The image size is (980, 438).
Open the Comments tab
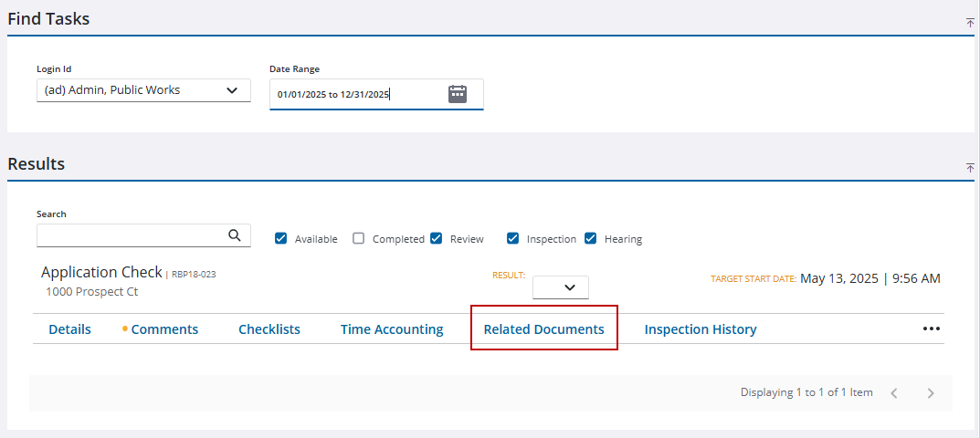pos(164,329)
